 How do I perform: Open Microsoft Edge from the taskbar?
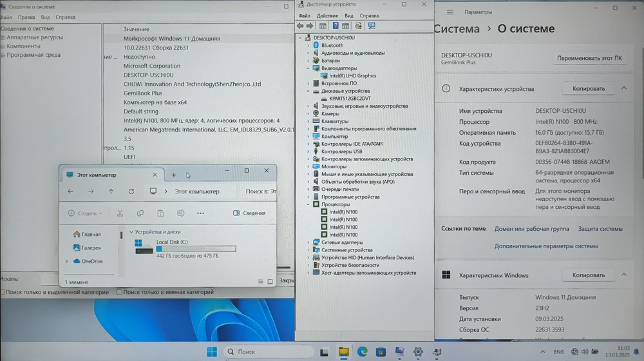pos(362,352)
